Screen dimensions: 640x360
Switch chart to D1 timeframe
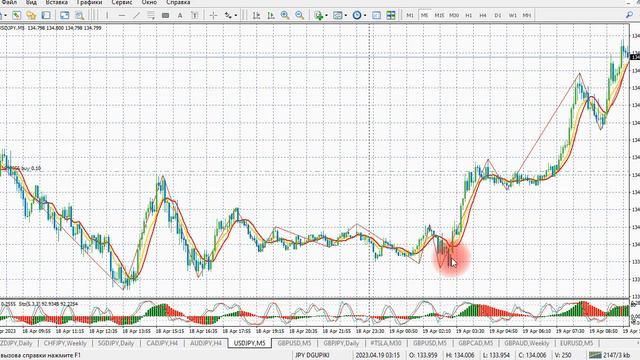498,16
